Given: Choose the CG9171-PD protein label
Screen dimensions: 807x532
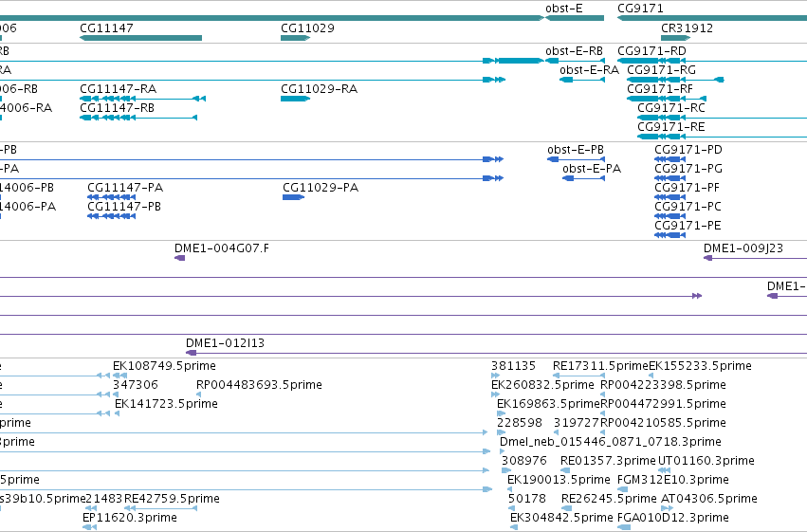Looking at the screenshot, I should click(688, 150).
